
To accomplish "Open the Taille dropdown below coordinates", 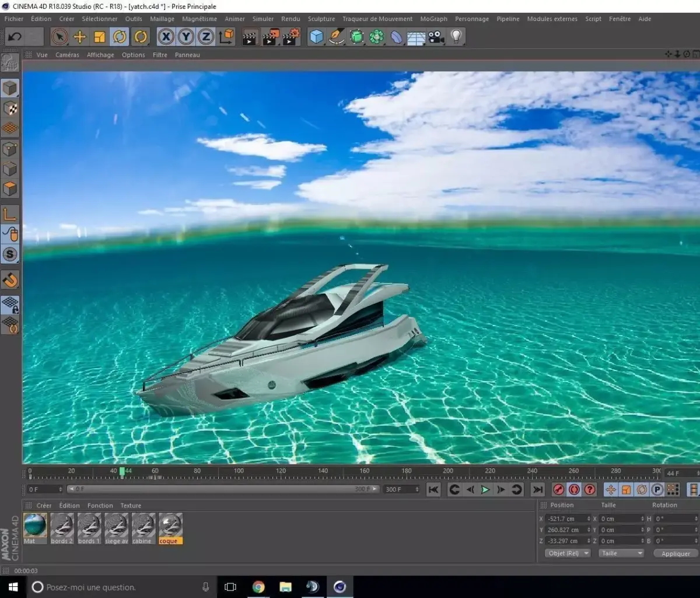I will click(621, 553).
